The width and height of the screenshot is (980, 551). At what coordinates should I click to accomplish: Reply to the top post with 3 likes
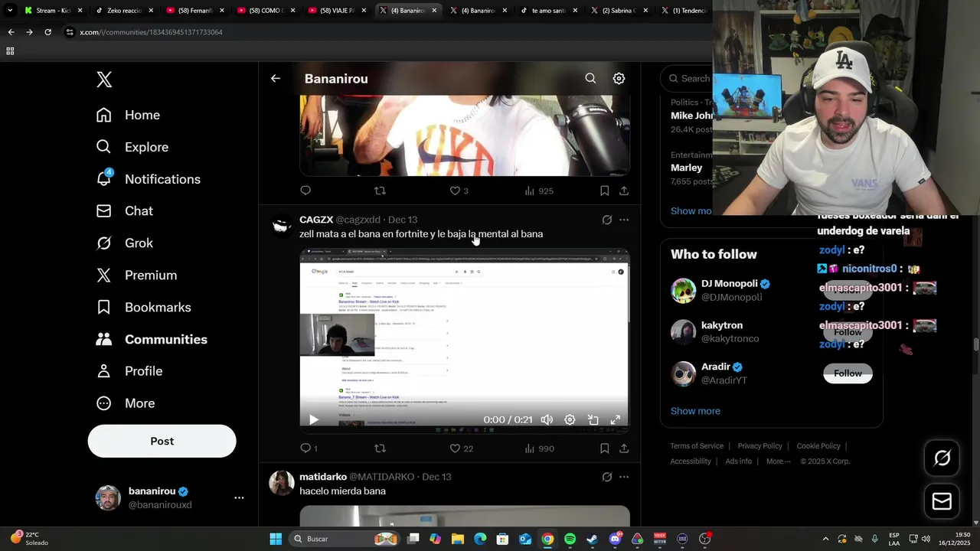305,191
